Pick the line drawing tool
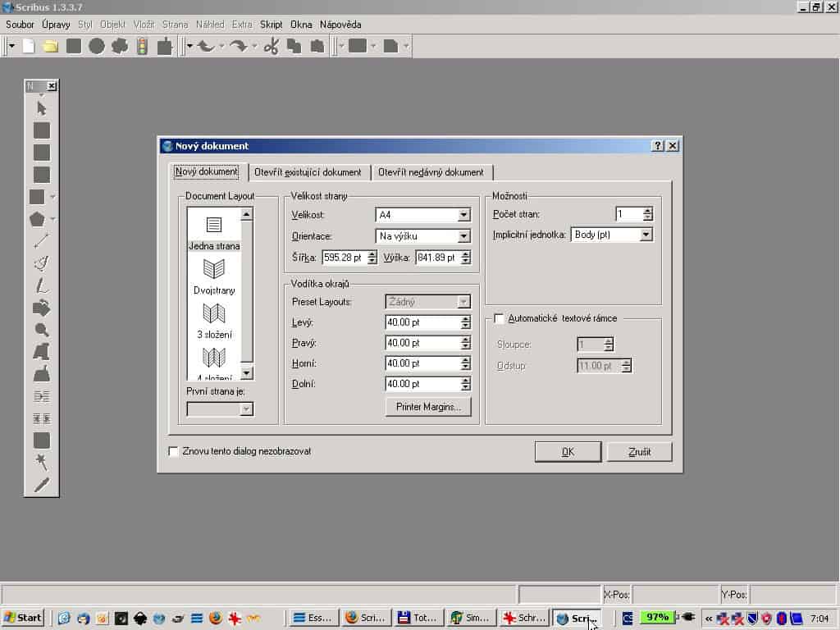Viewport: 840px width, 630px height. [x=41, y=241]
